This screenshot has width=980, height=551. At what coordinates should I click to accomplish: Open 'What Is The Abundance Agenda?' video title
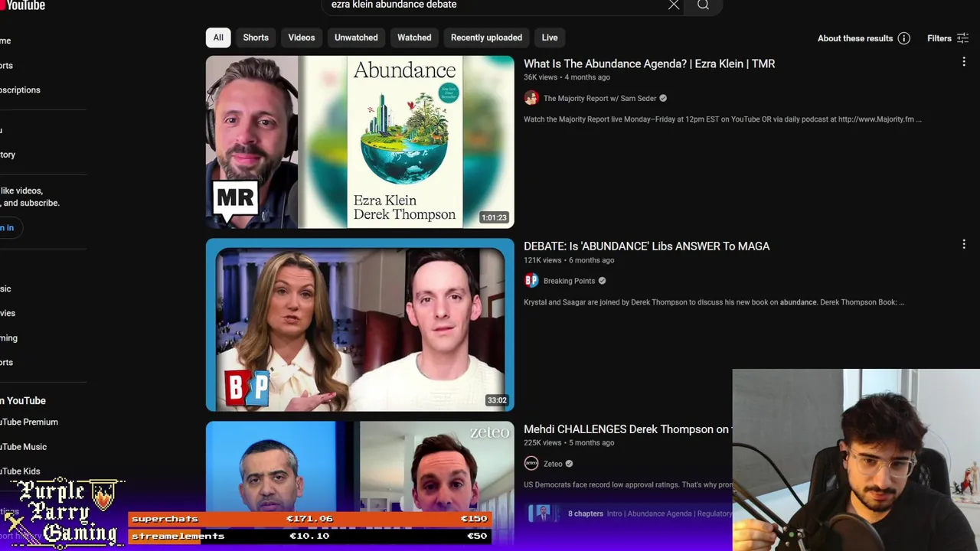coord(649,64)
